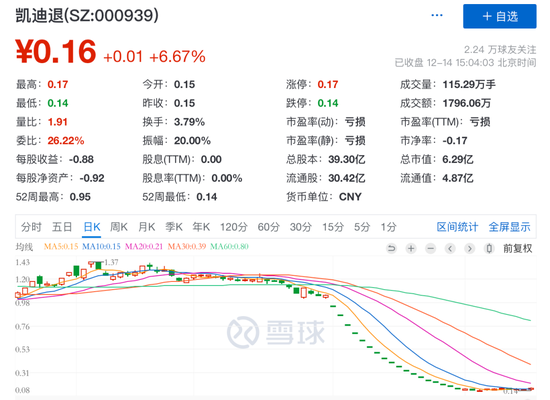Click the 均线 label on the chart
The image size is (550, 400).
(x=24, y=247)
